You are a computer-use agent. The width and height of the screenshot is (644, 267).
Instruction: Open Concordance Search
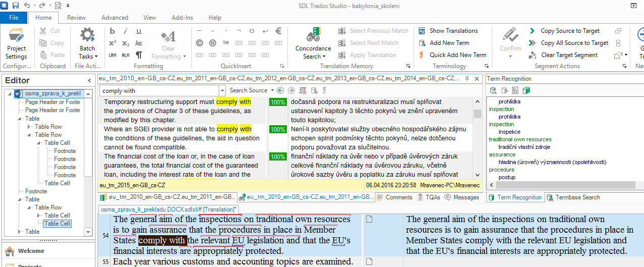[x=313, y=44]
